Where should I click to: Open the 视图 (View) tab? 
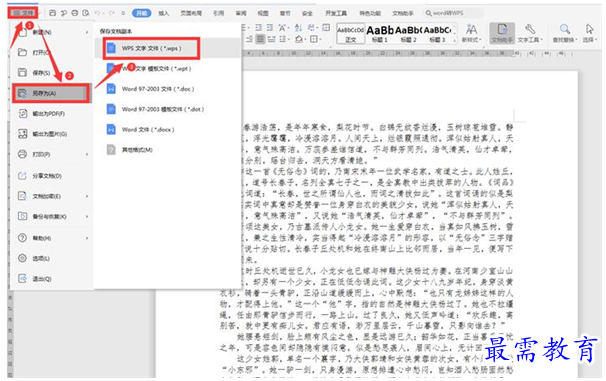263,13
